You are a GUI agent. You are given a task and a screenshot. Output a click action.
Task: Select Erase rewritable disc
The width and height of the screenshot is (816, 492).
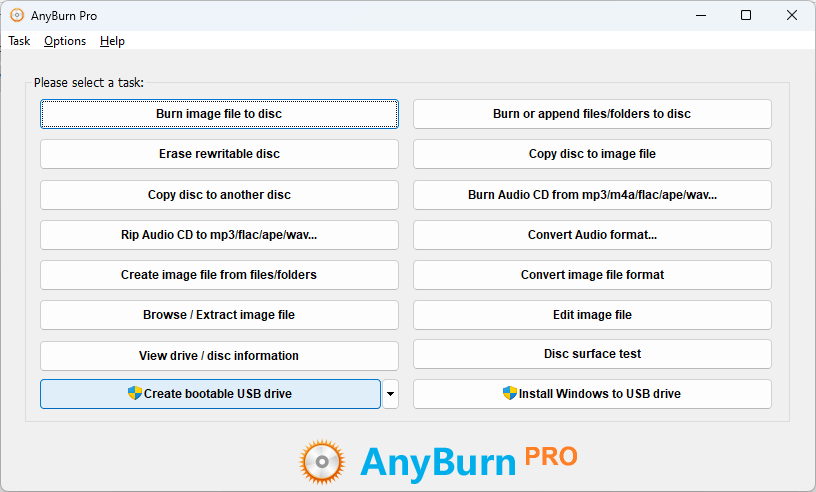[219, 154]
